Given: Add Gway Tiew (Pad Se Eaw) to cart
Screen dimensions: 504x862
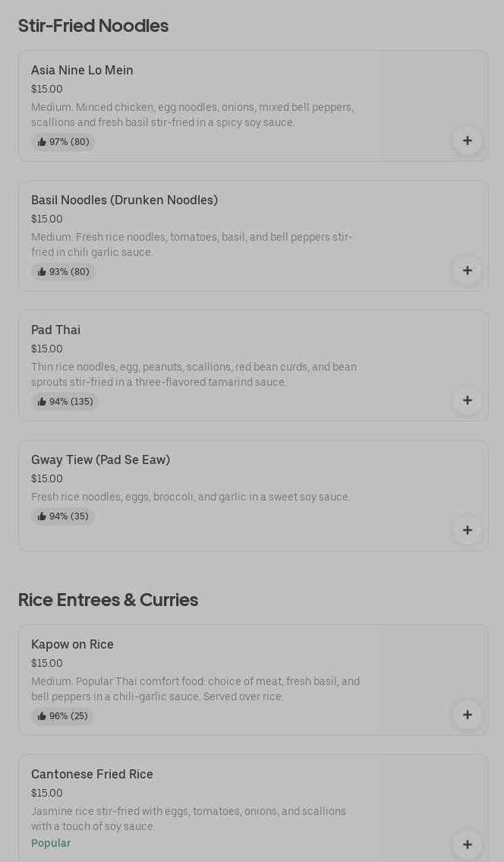Looking at the screenshot, I should tap(467, 530).
